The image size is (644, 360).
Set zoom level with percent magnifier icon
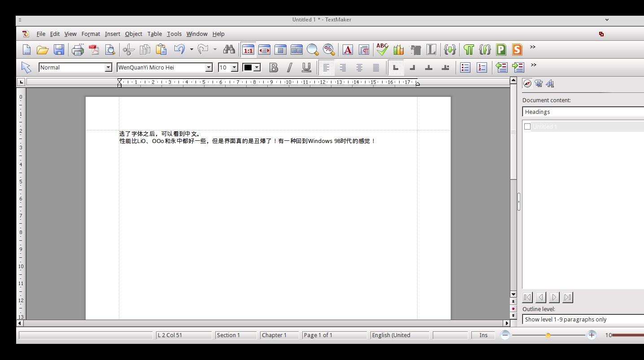coord(329,49)
